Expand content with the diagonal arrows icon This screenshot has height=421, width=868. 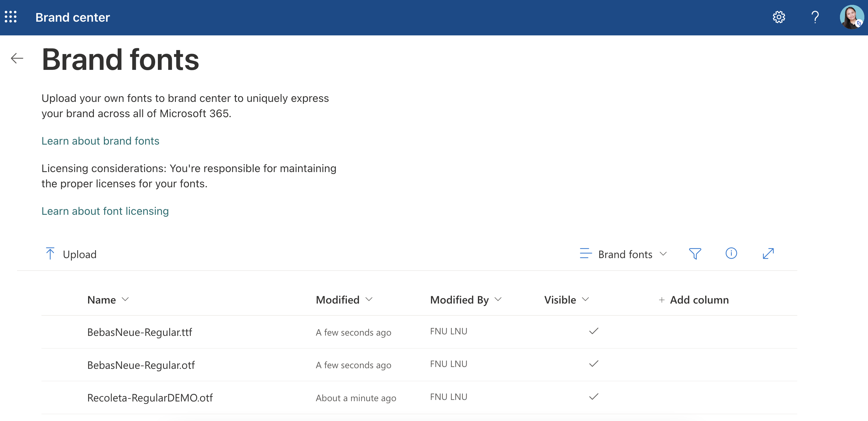click(768, 254)
